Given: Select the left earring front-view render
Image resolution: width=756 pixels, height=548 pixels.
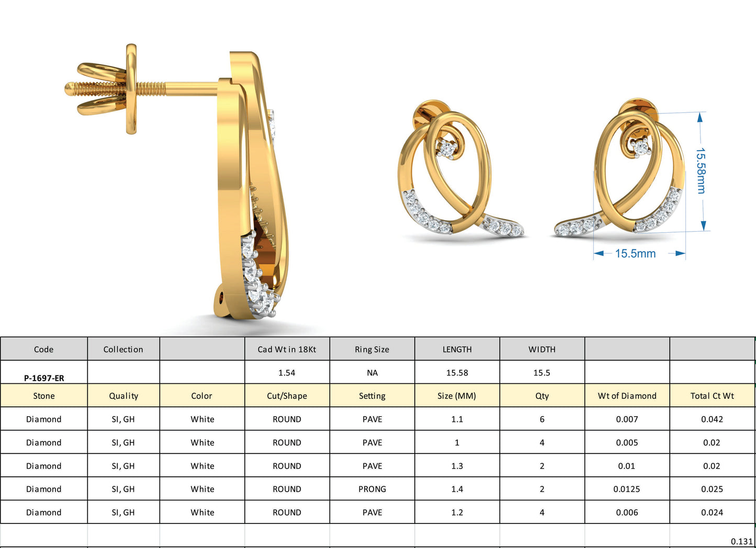Looking at the screenshot, I should click(461, 168).
